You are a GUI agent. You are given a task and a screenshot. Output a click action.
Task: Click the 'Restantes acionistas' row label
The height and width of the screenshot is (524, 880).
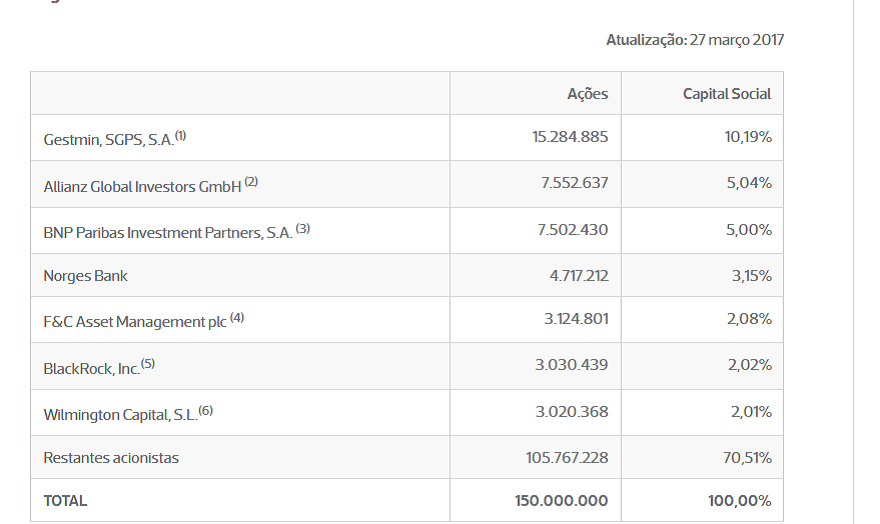pos(111,458)
